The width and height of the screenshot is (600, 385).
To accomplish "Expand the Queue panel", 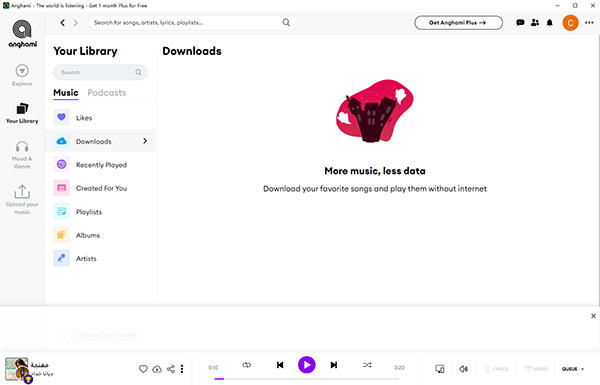I will click(573, 369).
